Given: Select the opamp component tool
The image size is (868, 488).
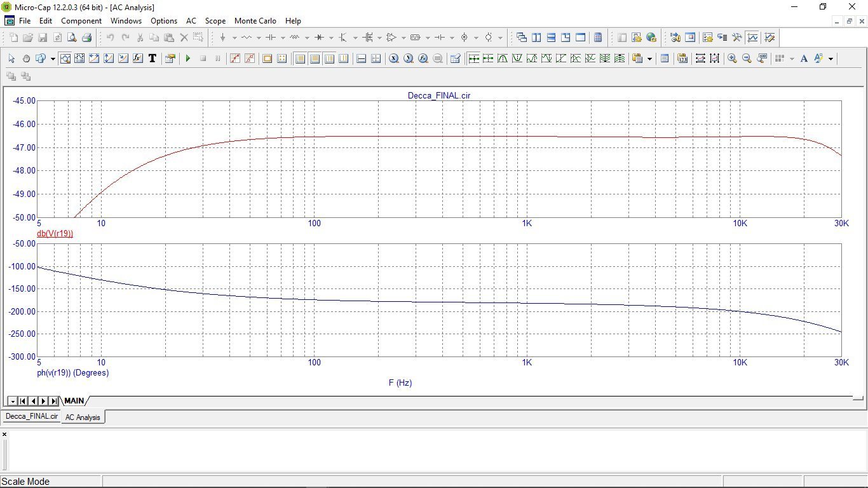Looking at the screenshot, I should pyautogui.click(x=391, y=37).
